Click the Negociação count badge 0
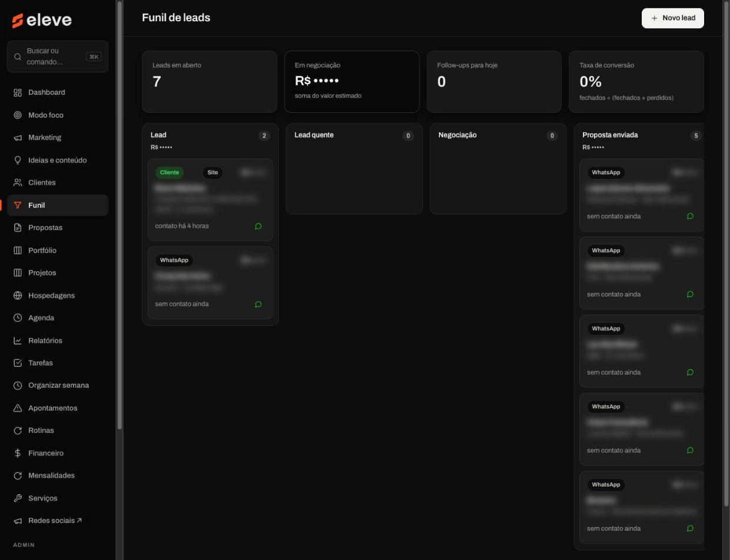Screen dimensions: 730x560 (552, 136)
